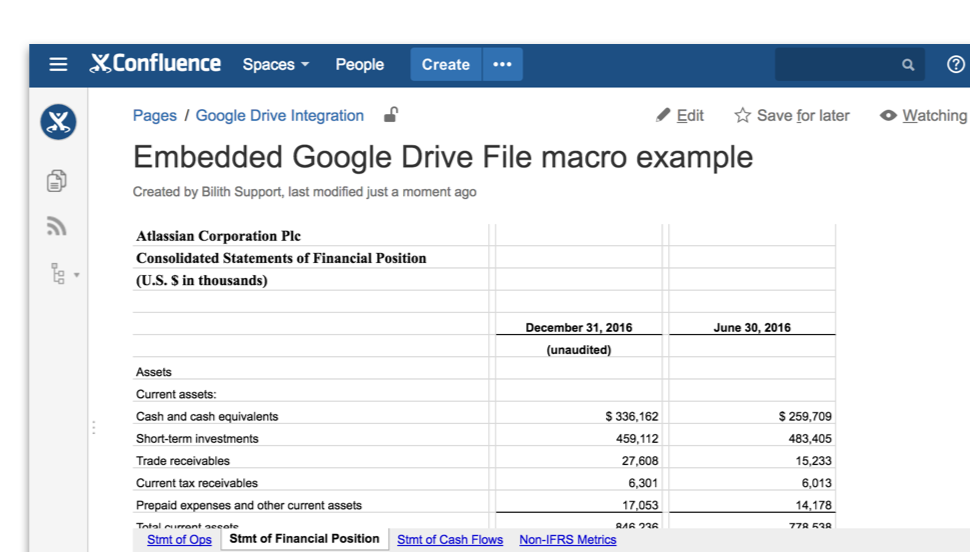Toggle Save for later star
This screenshot has width=970, height=552.
pyautogui.click(x=792, y=116)
